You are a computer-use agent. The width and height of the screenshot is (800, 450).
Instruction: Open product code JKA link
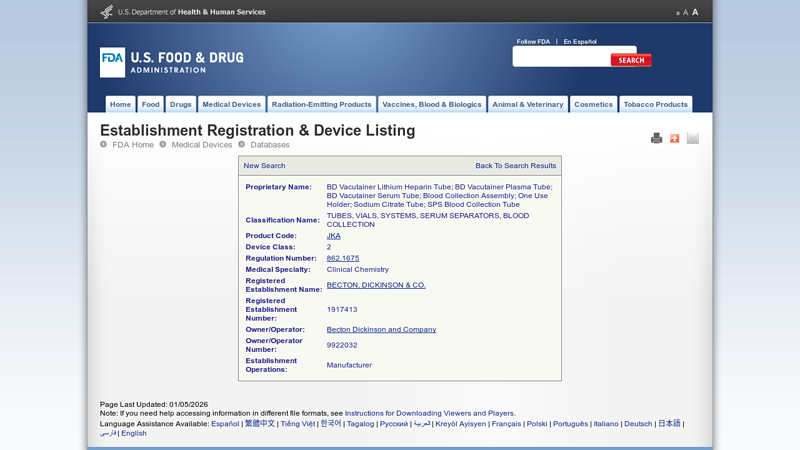334,236
